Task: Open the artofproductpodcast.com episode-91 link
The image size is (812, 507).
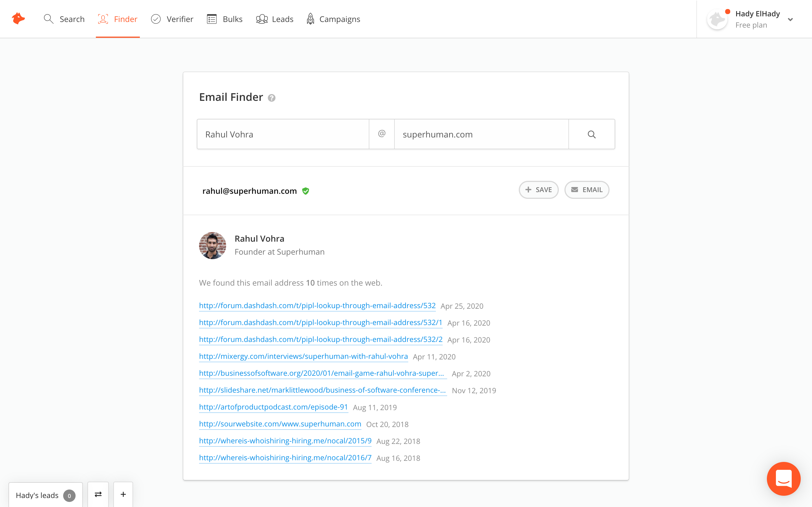Action: click(273, 407)
